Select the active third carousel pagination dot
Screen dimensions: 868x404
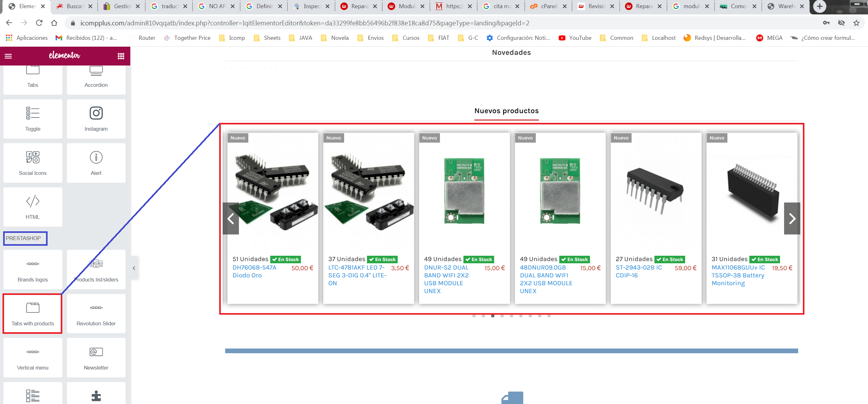(493, 316)
